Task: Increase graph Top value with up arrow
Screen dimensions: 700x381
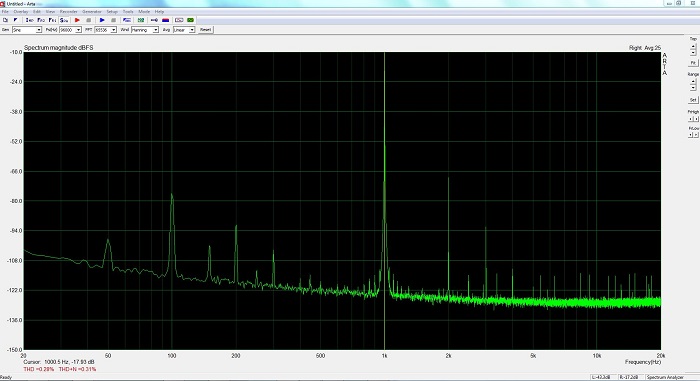Action: click(693, 46)
